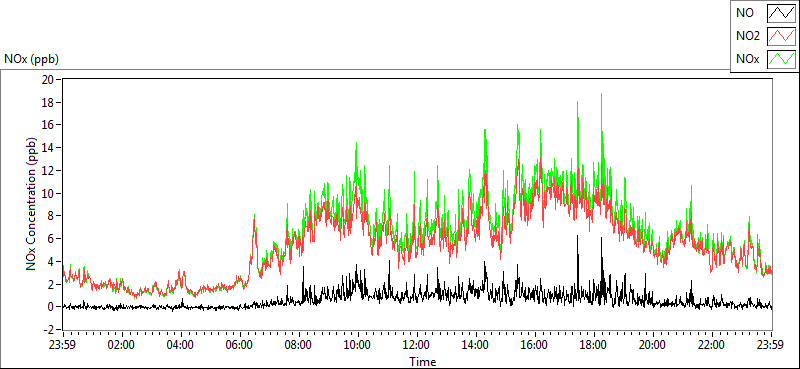Click the 12 y-axis tick label
Viewport: 800px width, 369px height.
48,170
